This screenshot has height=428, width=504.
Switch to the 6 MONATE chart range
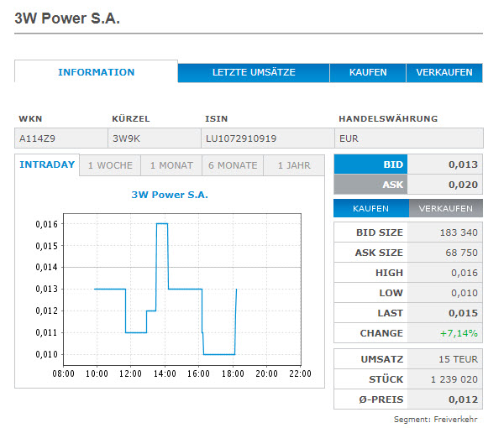[233, 165]
